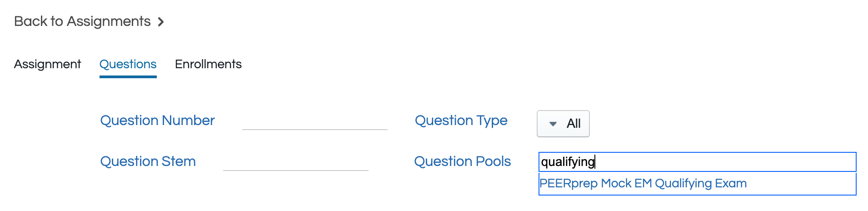Open the Question Type All dropdown

tap(563, 124)
